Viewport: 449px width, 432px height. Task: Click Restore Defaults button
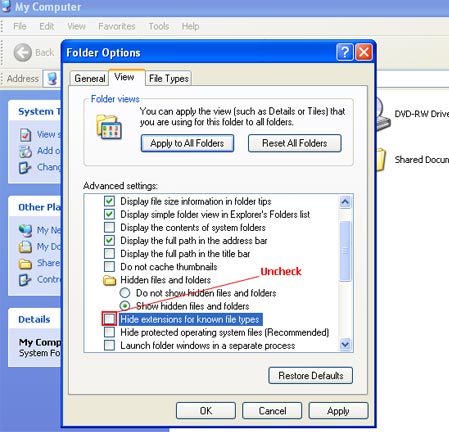tap(311, 376)
